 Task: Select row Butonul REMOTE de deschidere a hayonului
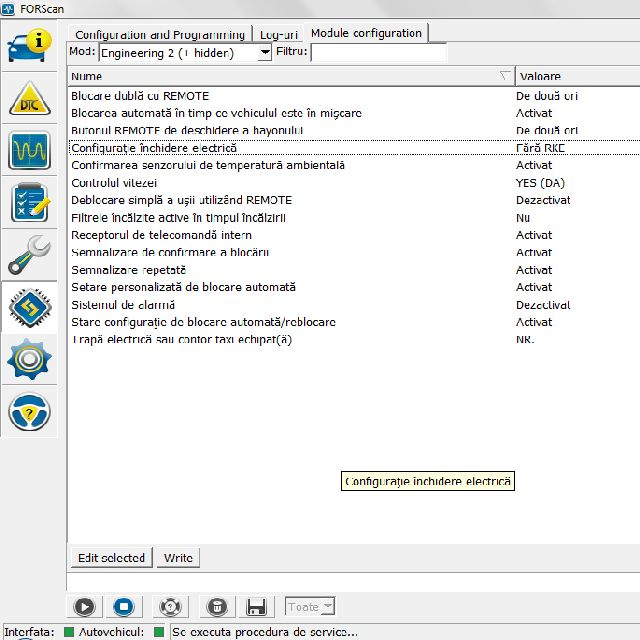tap(353, 131)
